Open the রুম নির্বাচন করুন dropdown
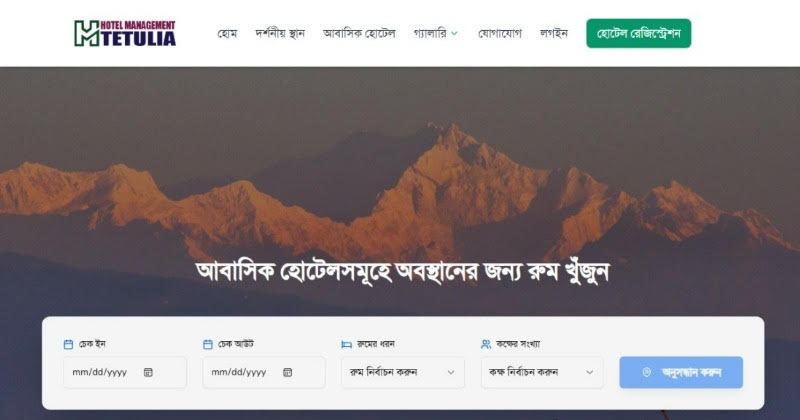The image size is (800, 420). [x=403, y=372]
